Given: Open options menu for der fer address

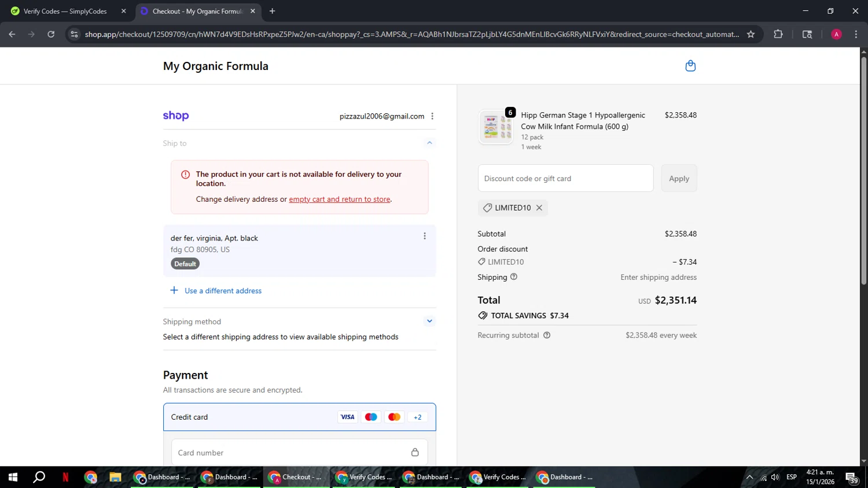Looking at the screenshot, I should point(425,236).
